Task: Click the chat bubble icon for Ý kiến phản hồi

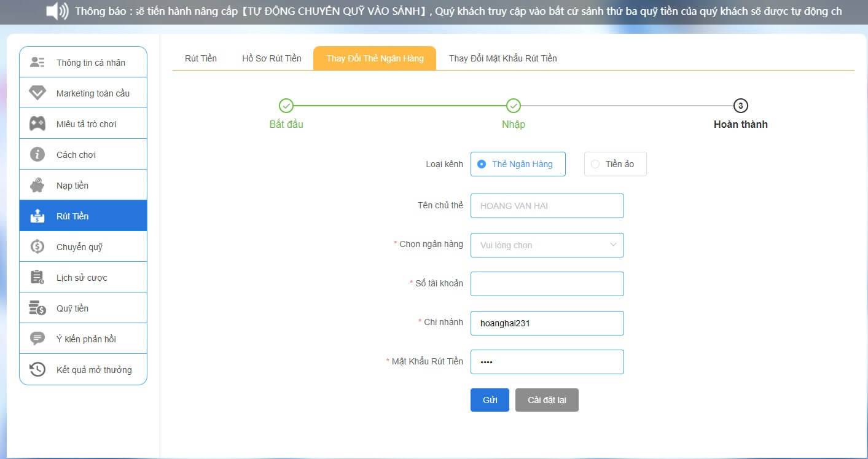Action: click(37, 339)
